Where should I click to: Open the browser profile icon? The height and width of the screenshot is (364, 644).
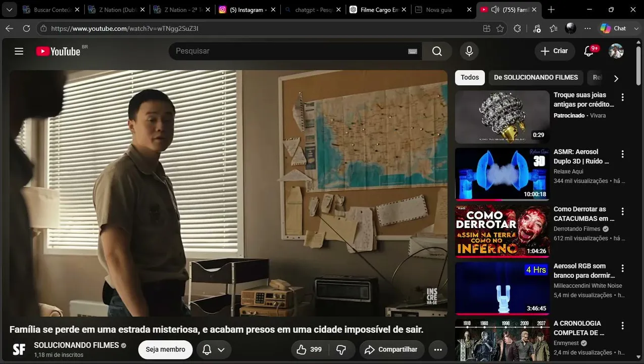pyautogui.click(x=571, y=28)
